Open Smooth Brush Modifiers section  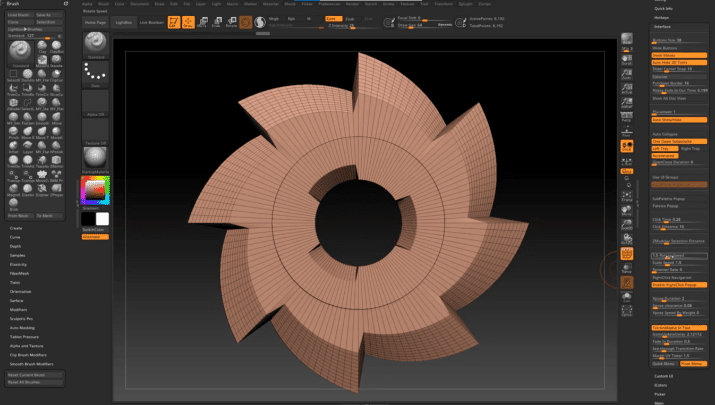pyautogui.click(x=31, y=364)
